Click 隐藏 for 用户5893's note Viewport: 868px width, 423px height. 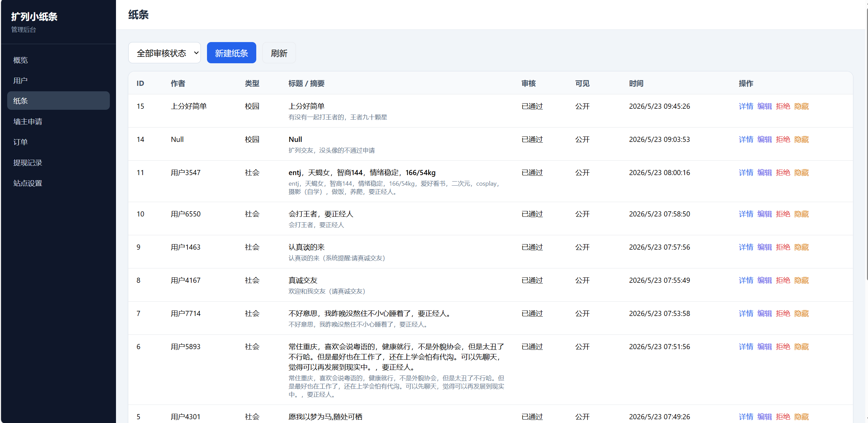coord(801,347)
